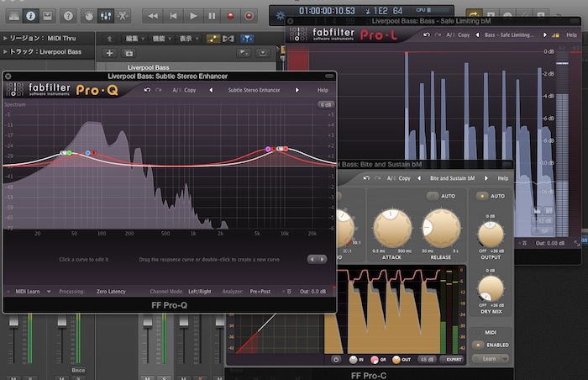Open the Subtle Stereo Enhancer preset menu
Viewport: 588px width, 380px height.
pyautogui.click(x=254, y=90)
